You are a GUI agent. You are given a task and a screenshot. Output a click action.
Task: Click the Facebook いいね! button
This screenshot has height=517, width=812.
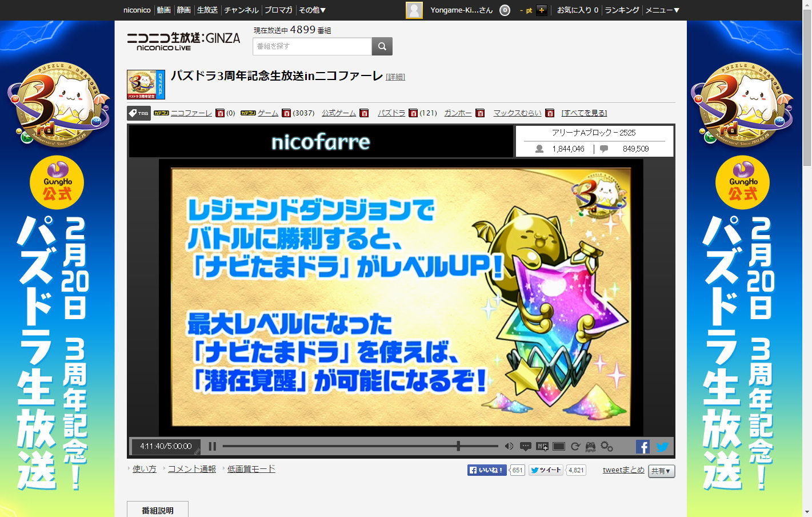(x=487, y=470)
